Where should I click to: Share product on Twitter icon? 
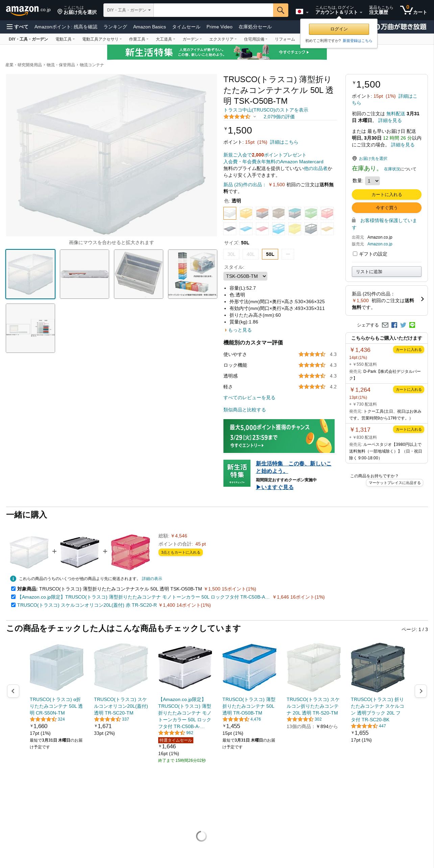point(403,325)
